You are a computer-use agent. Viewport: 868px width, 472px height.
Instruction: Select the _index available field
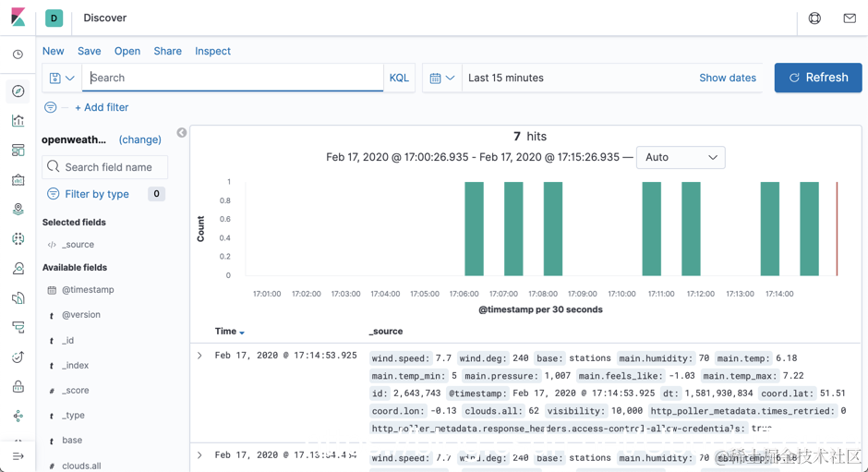point(75,365)
